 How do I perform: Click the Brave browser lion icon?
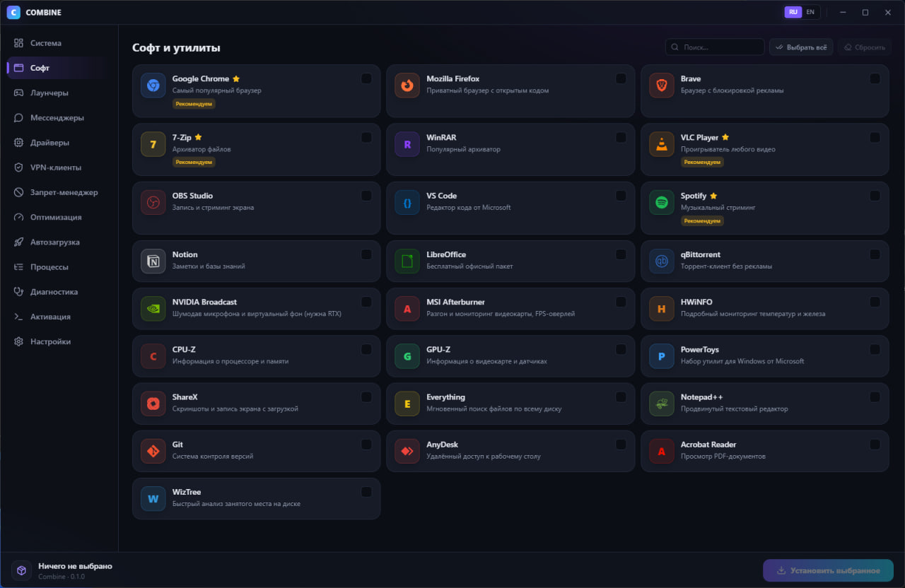click(x=662, y=86)
